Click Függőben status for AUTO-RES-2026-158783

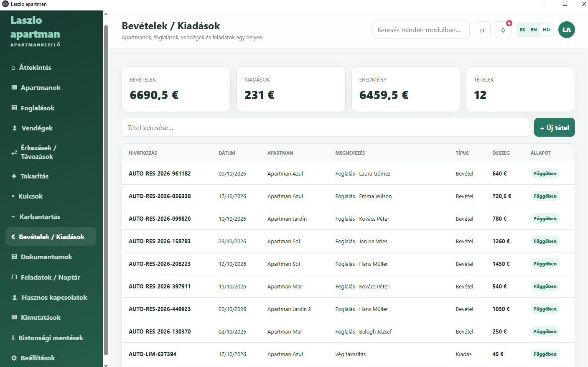click(545, 241)
